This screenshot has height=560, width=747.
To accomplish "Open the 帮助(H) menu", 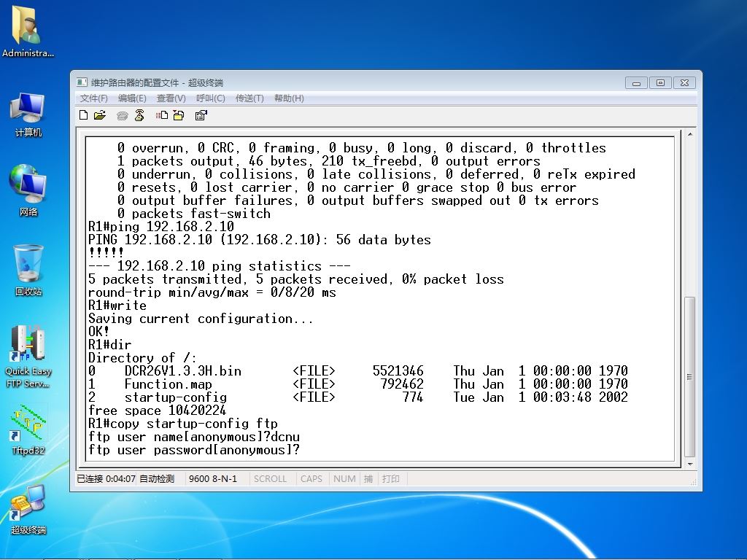I will (289, 98).
